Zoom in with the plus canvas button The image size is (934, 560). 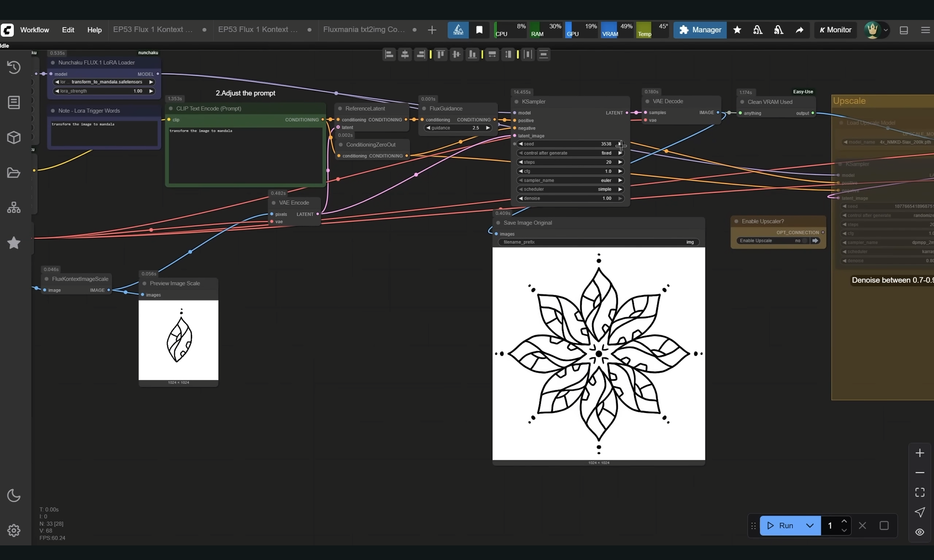click(x=919, y=453)
